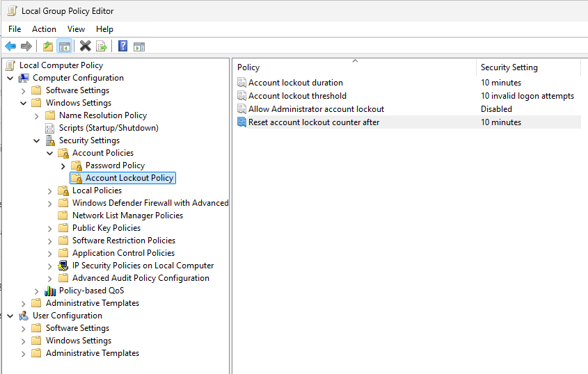Select Windows Settings under User Configuration
The image size is (588, 374).
tap(79, 341)
